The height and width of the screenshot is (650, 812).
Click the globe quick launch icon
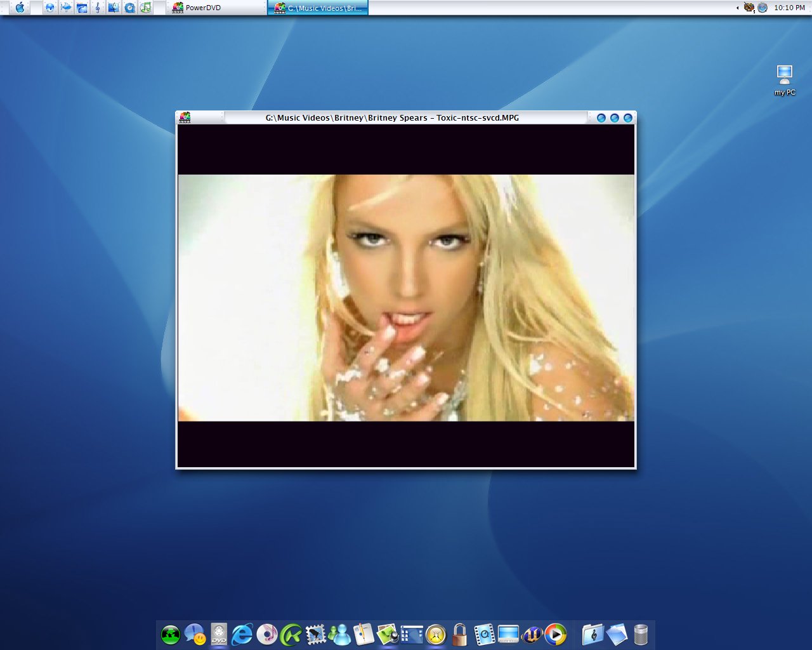pyautogui.click(x=49, y=8)
